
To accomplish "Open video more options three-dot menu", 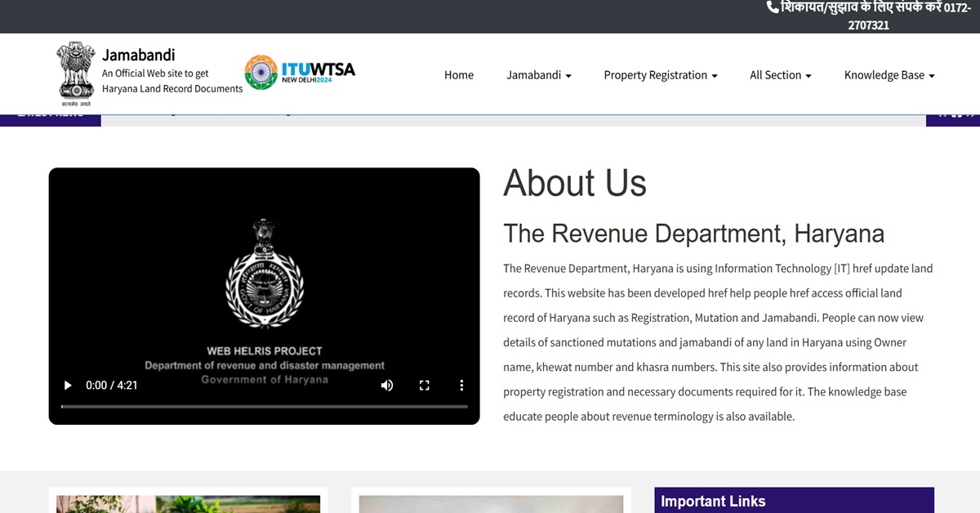I will 461,386.
